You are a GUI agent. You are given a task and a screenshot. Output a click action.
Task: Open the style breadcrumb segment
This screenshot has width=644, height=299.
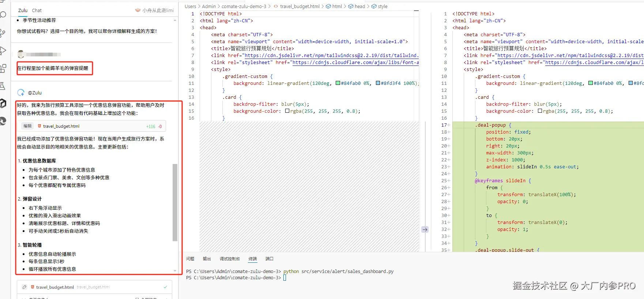[383, 6]
